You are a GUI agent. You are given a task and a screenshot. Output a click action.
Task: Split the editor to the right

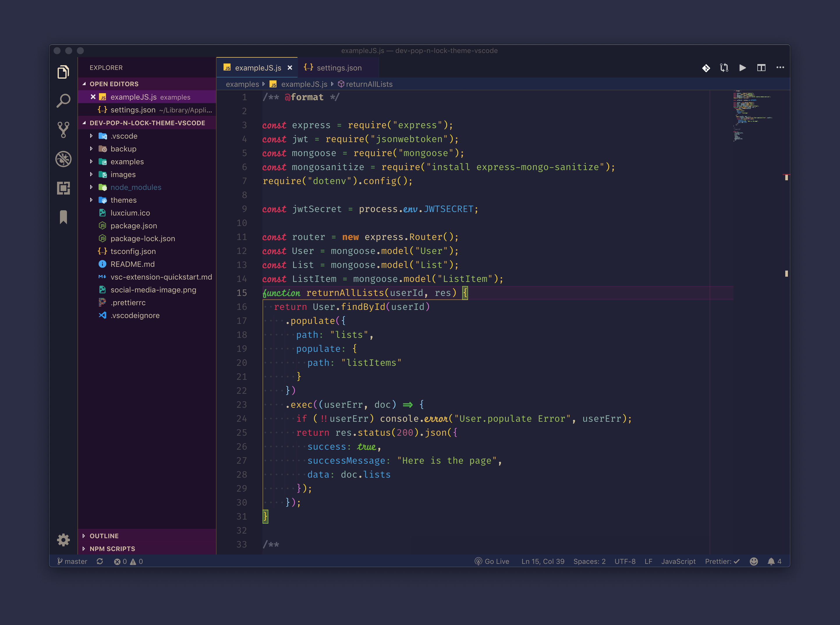[761, 68]
